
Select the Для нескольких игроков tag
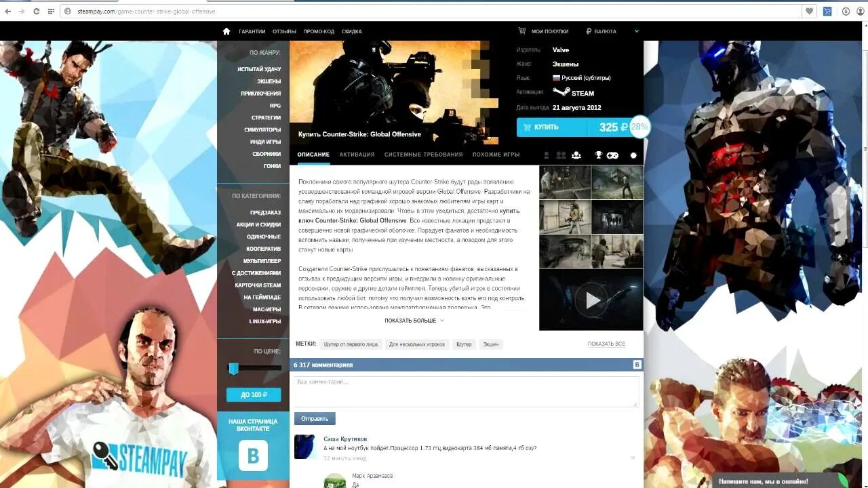417,344
